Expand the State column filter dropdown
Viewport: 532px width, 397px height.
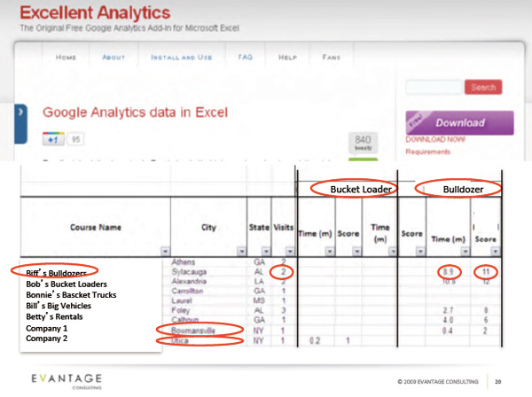click(265, 252)
